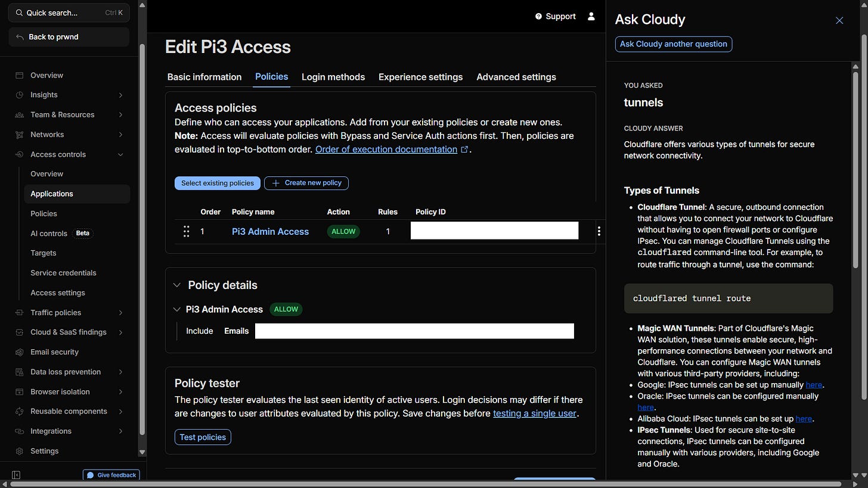Expand the Cloud & SaaS findings chevron
This screenshot has height=488, width=868.
(120, 332)
